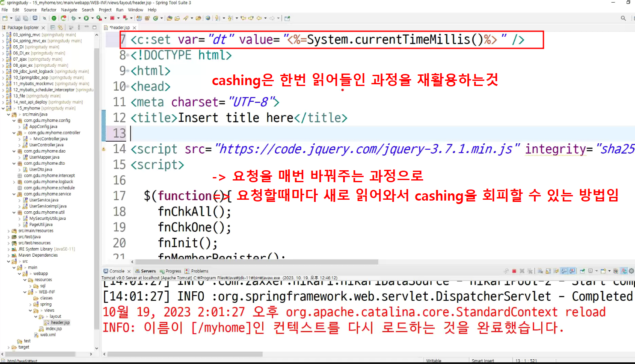Image resolution: width=635 pixels, height=364 pixels.
Task: Toggle Scroll Lock in the console toolbar
Action: 548,271
